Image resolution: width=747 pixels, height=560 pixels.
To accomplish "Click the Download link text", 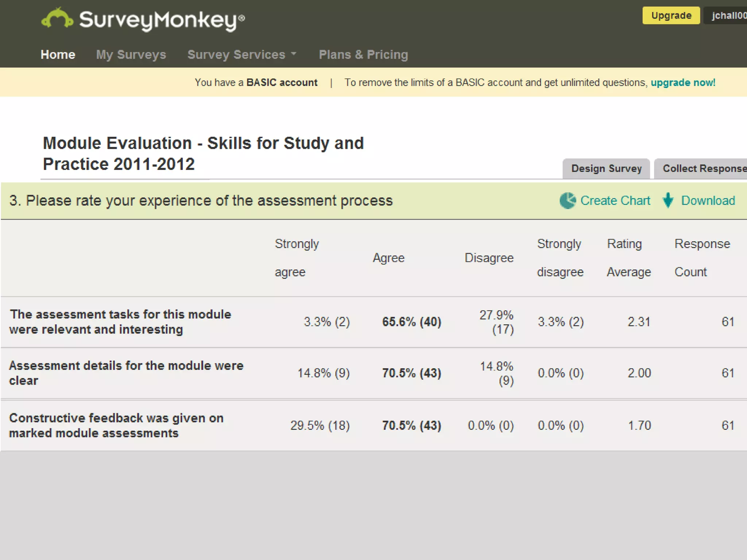I will coord(708,201).
